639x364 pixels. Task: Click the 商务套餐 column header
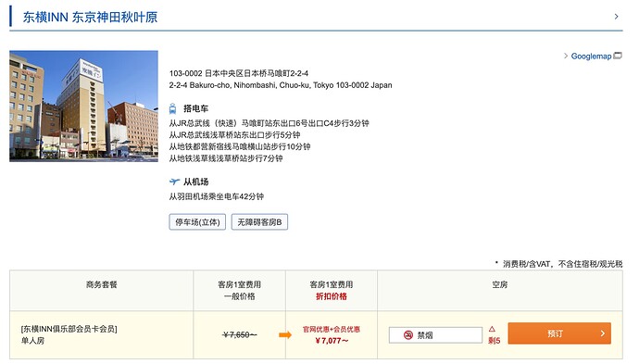(x=102, y=285)
